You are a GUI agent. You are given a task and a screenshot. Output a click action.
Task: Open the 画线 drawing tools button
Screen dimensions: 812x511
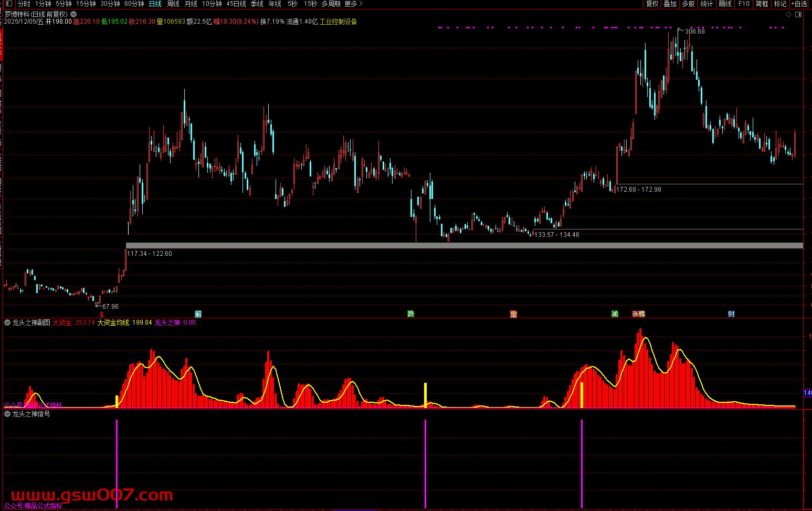click(x=725, y=4)
